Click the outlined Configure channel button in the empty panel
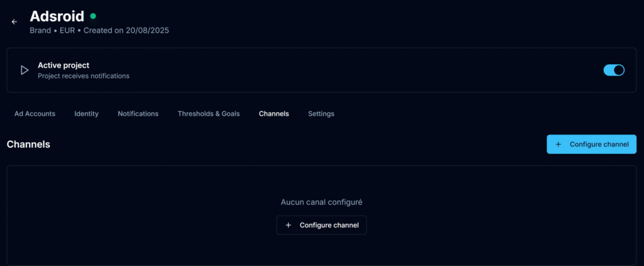The image size is (644, 266). pyautogui.click(x=321, y=225)
